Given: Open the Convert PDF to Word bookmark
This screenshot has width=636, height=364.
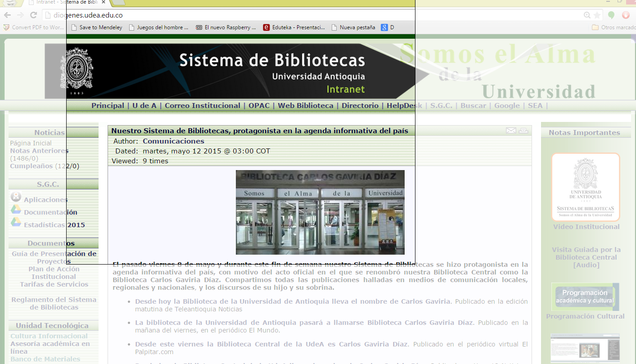Looking at the screenshot, I should tap(34, 27).
